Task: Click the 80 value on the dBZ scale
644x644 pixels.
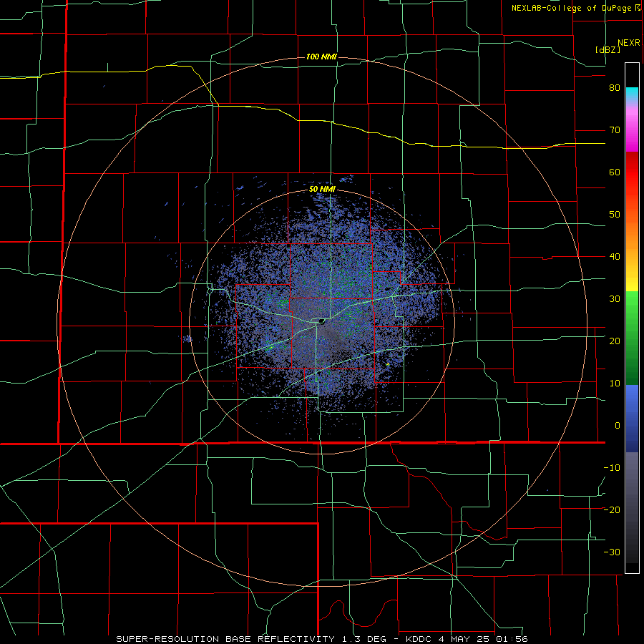Action: [615, 88]
